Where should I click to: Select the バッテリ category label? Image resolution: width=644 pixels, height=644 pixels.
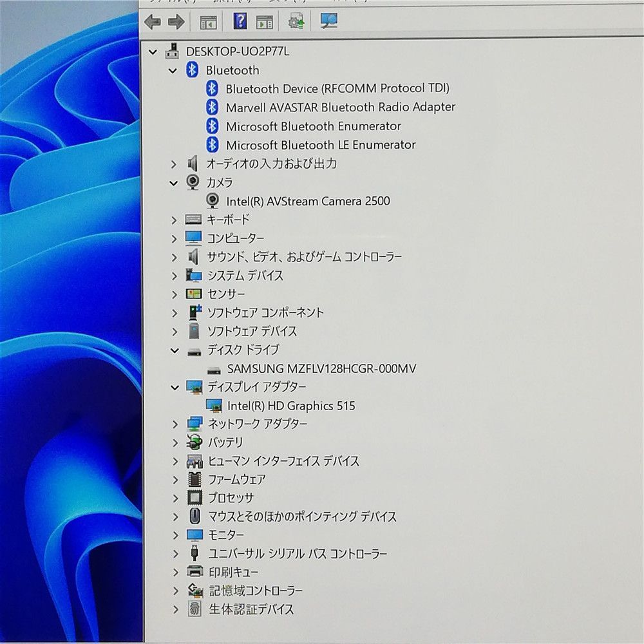click(x=225, y=442)
